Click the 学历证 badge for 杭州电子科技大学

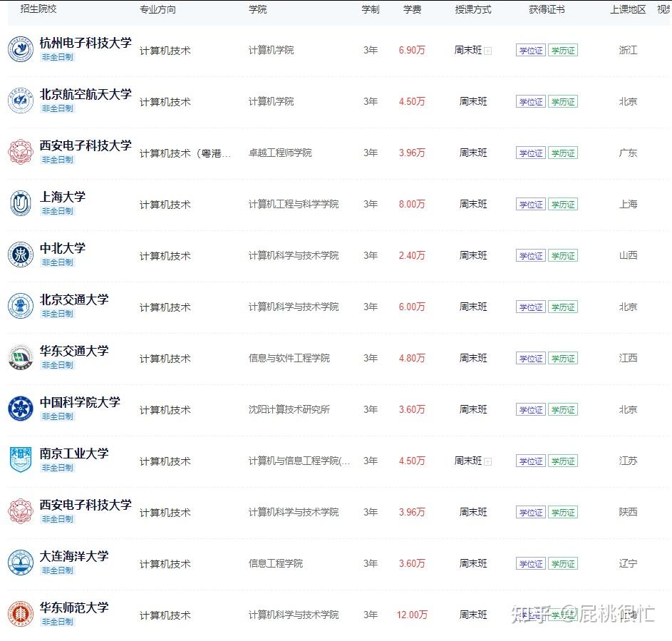pyautogui.click(x=563, y=51)
